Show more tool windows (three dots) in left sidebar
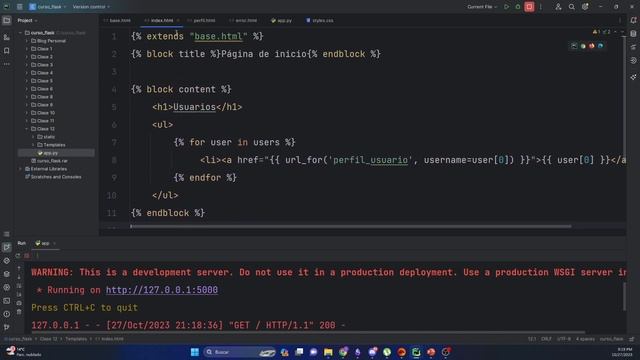The width and height of the screenshot is (640, 360). [7, 64]
